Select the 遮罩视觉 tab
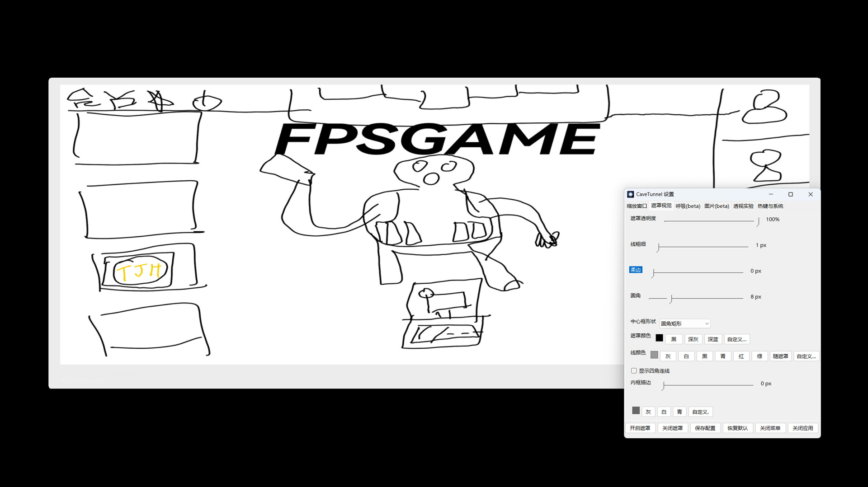 (x=661, y=206)
